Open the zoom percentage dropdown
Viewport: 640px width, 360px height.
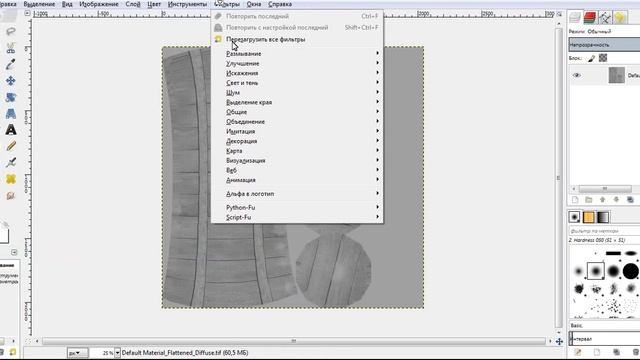tap(118, 353)
